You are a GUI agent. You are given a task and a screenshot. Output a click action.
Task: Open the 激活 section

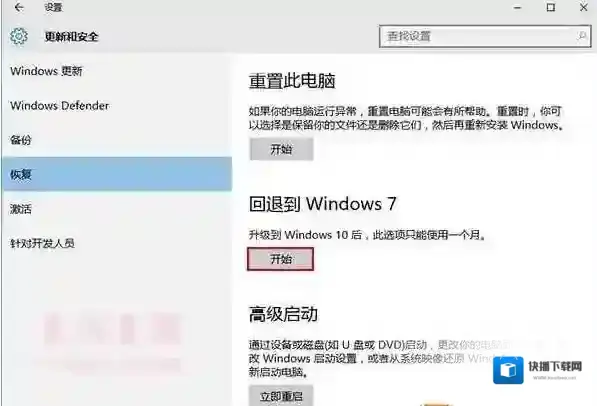coord(21,209)
